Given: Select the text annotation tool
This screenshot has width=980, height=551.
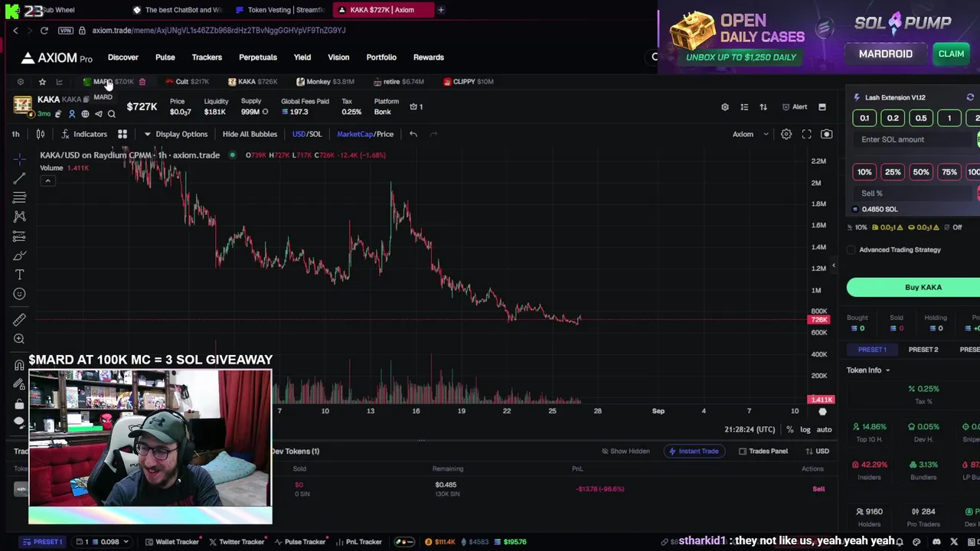Looking at the screenshot, I should [x=20, y=274].
